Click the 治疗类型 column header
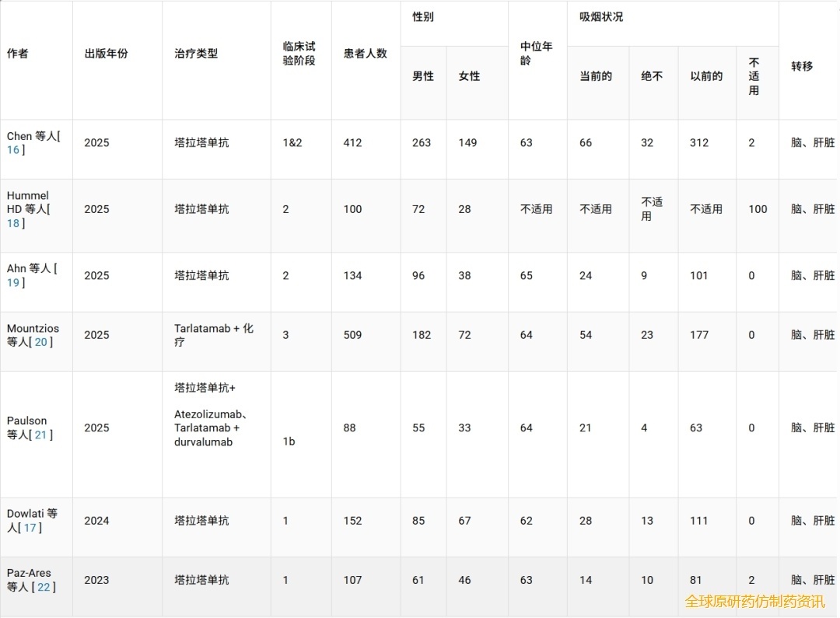 [196, 54]
